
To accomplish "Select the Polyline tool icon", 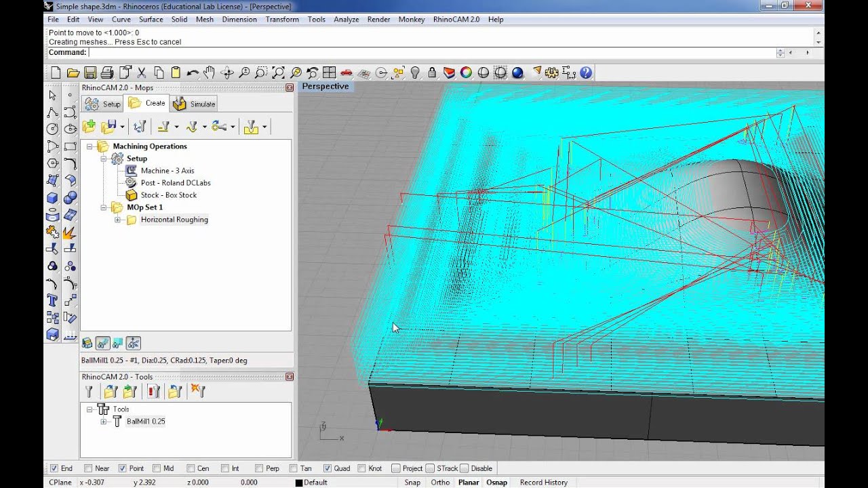I will 52,112.
